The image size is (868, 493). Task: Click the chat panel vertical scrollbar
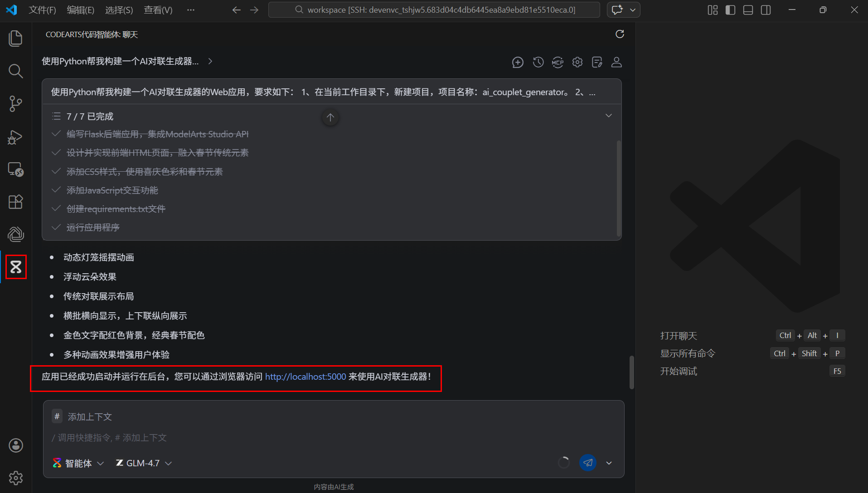[x=631, y=372]
